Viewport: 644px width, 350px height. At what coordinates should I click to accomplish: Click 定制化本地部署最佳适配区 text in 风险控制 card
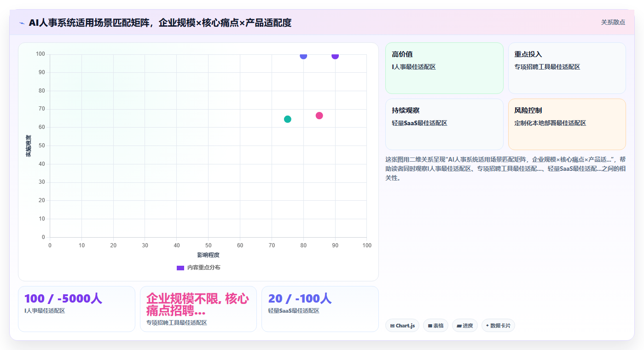(550, 123)
